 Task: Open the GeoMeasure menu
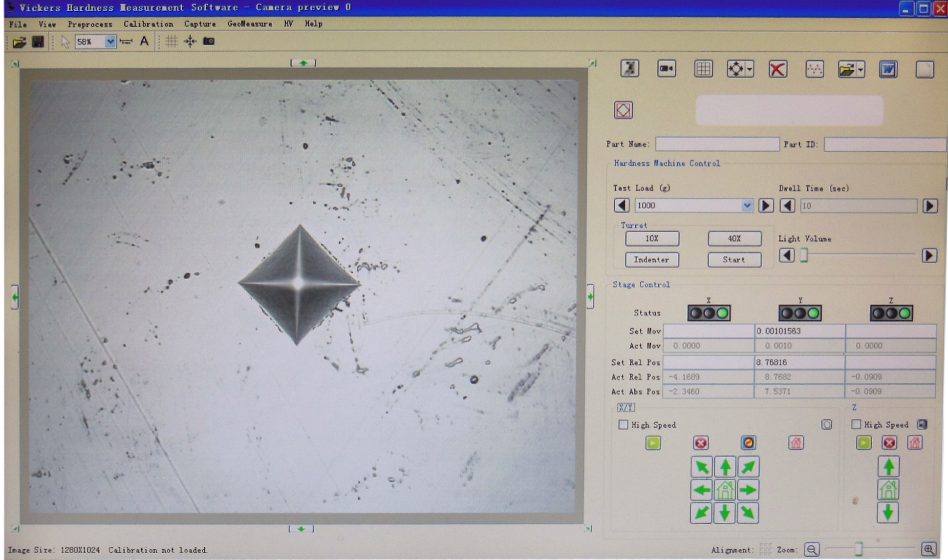coord(250,24)
